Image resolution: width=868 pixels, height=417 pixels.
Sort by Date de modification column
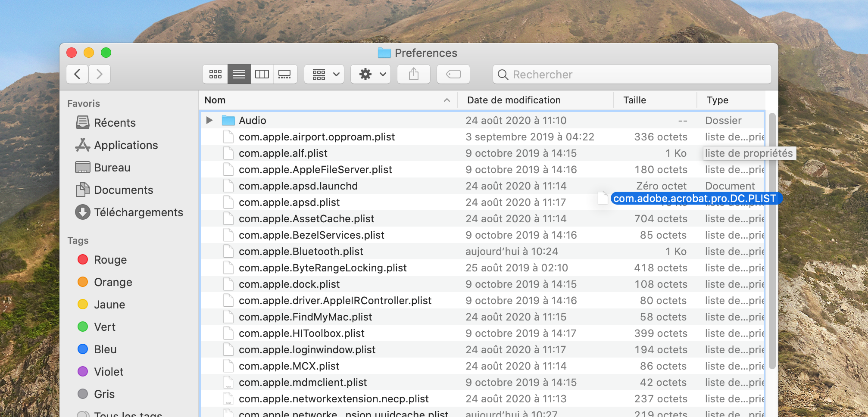click(514, 100)
